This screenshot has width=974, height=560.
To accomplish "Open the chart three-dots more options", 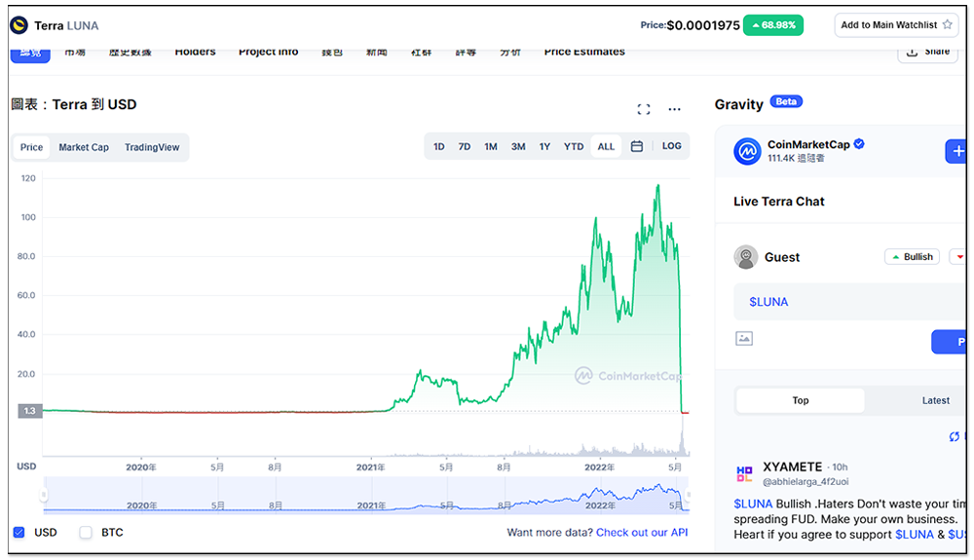I will [x=674, y=109].
